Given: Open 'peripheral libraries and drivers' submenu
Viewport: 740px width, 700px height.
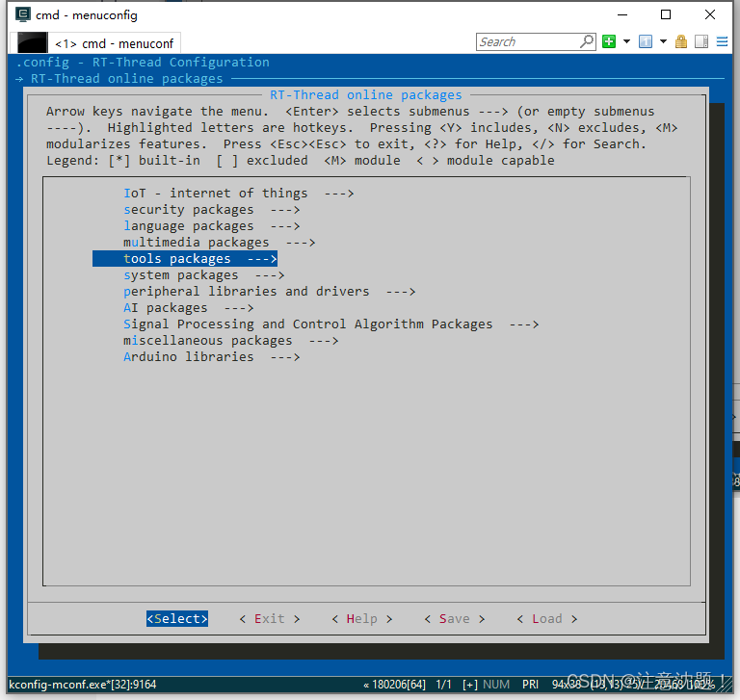Looking at the screenshot, I should (269, 292).
